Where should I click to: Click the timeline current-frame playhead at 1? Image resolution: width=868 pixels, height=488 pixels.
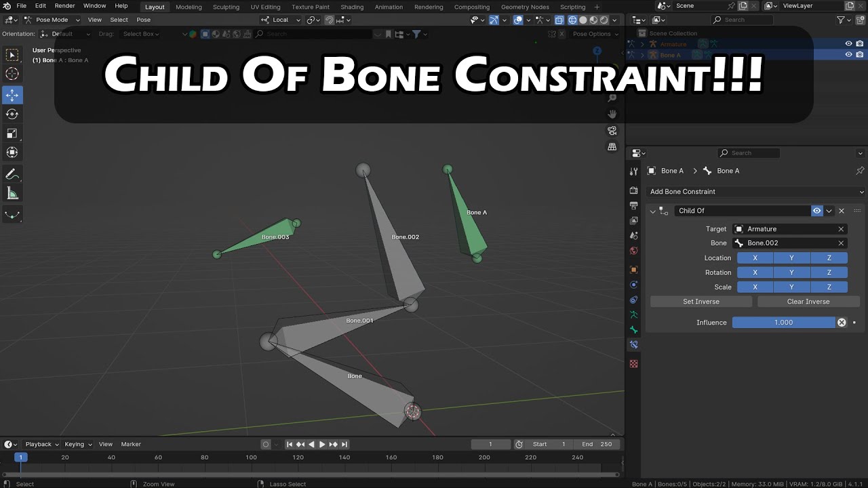[x=21, y=457]
